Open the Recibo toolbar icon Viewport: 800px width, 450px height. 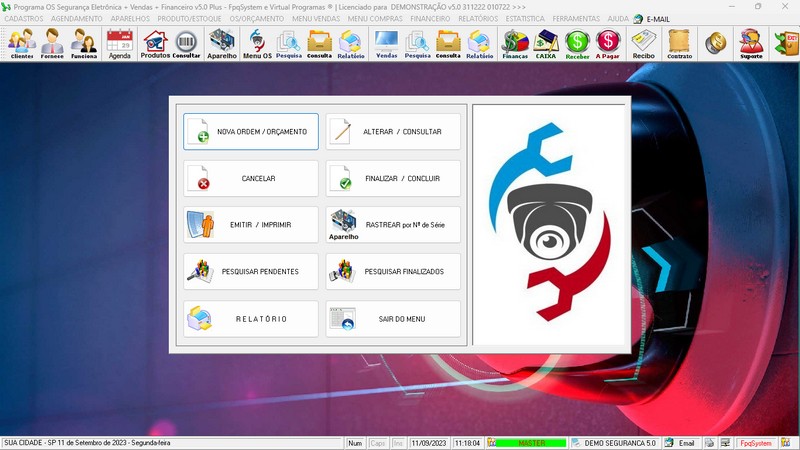(x=644, y=44)
